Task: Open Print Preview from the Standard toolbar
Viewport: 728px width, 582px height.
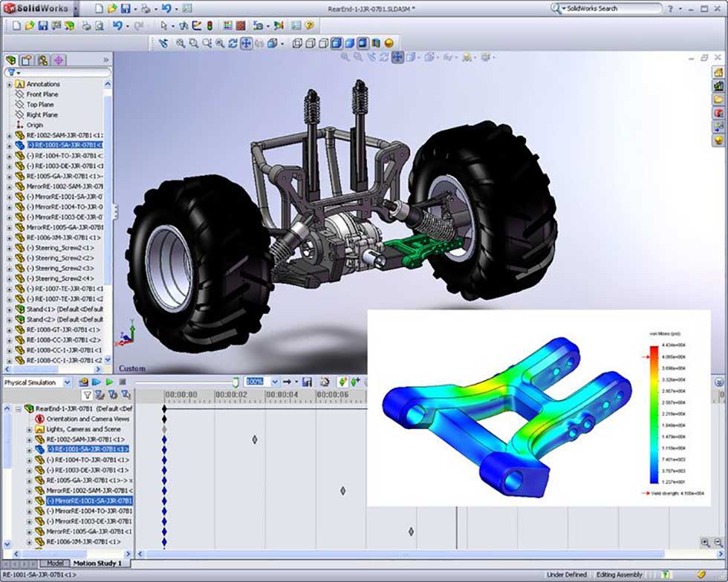Action: point(99,25)
